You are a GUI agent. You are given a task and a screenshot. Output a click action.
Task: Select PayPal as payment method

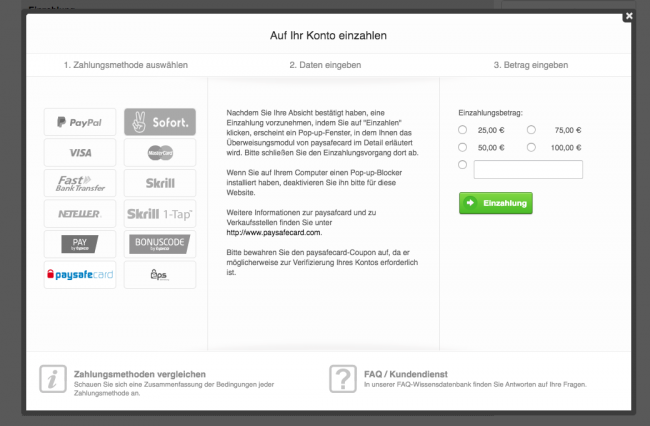[x=80, y=122]
